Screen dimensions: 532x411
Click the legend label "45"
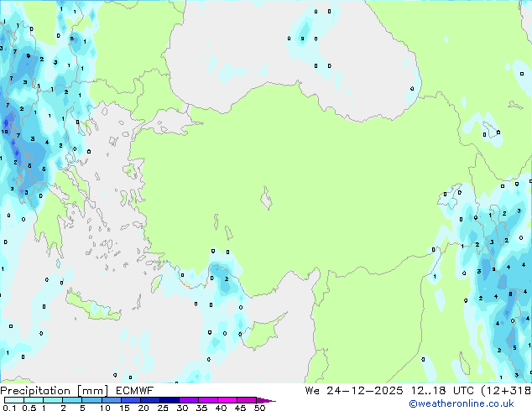(x=240, y=408)
